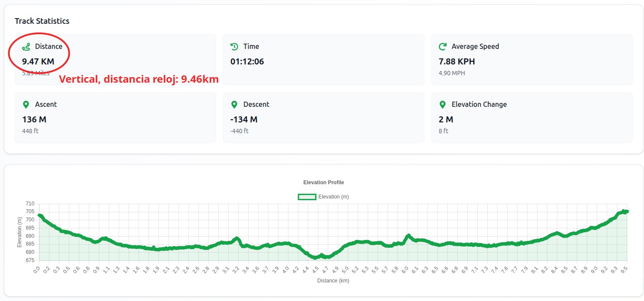Image resolution: width=644 pixels, height=301 pixels.
Task: Click the 2 M elevation change value
Action: 446,119
